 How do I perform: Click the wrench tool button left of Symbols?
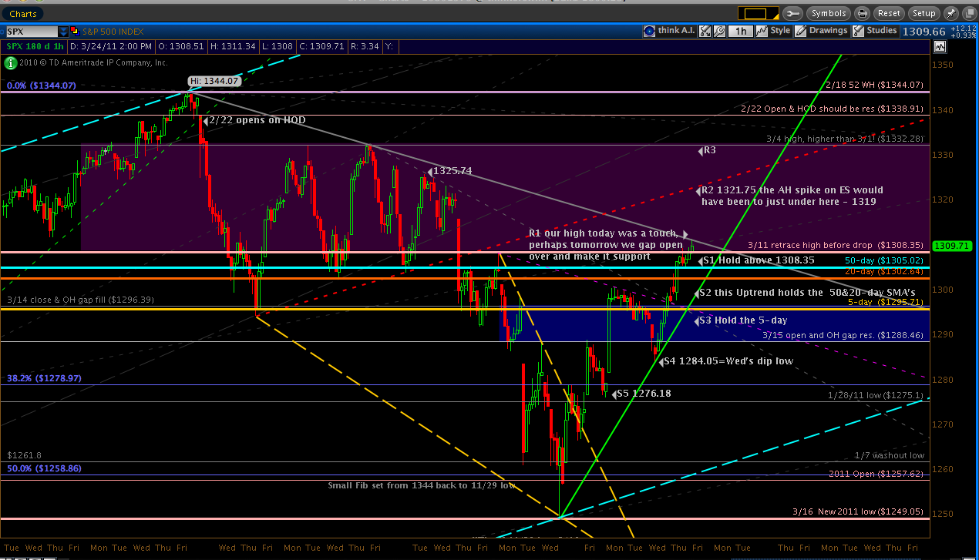792,13
